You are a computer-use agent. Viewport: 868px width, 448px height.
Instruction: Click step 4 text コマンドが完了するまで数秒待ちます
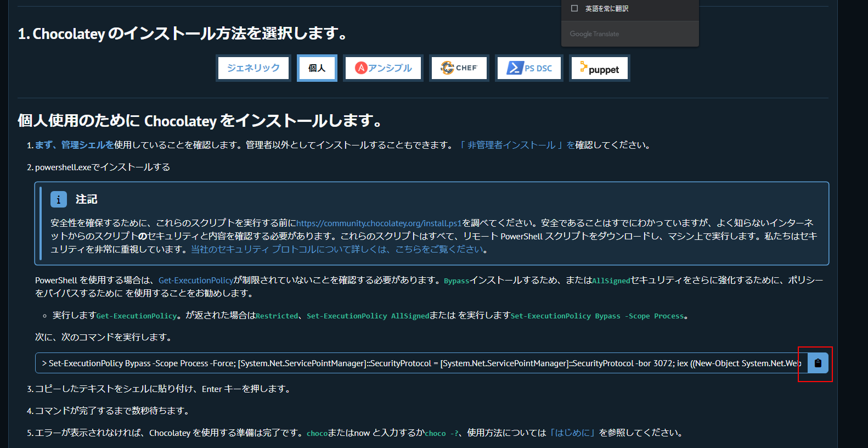pos(114,411)
